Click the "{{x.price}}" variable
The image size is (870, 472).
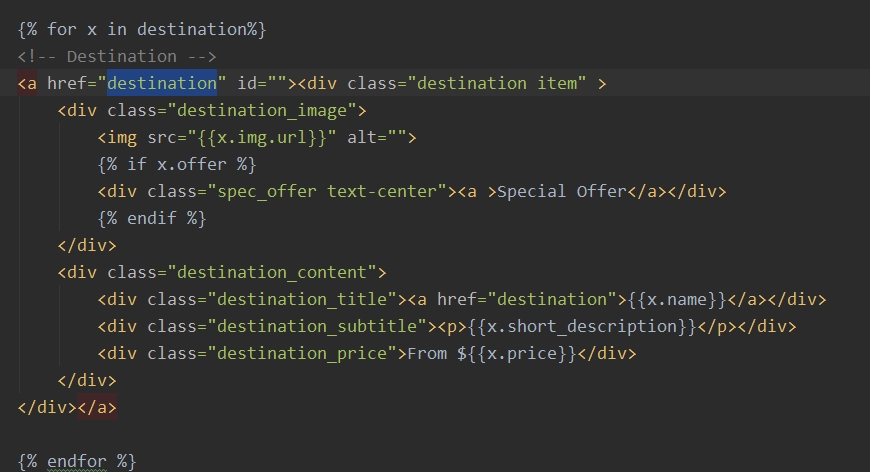pos(522,353)
